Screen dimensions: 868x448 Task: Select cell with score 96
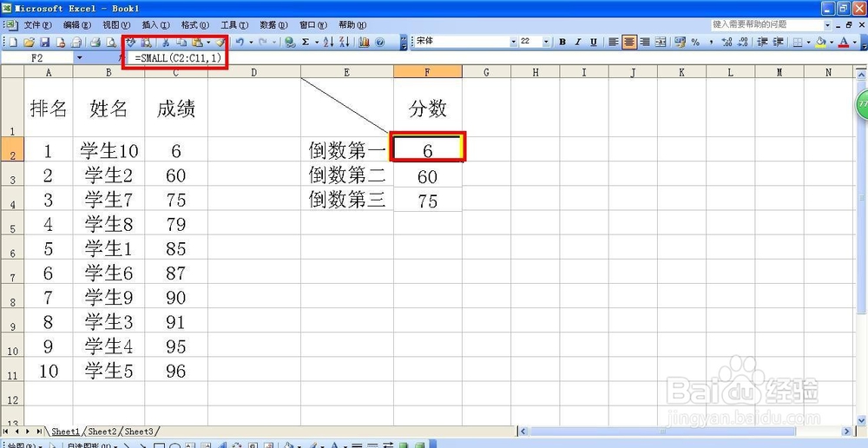pos(176,369)
